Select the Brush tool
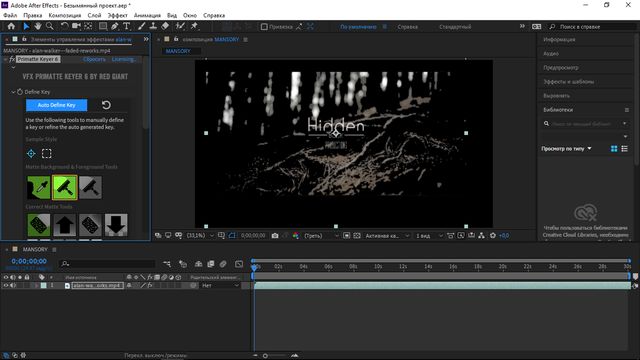Screen dimensions: 640x360 click(141, 26)
